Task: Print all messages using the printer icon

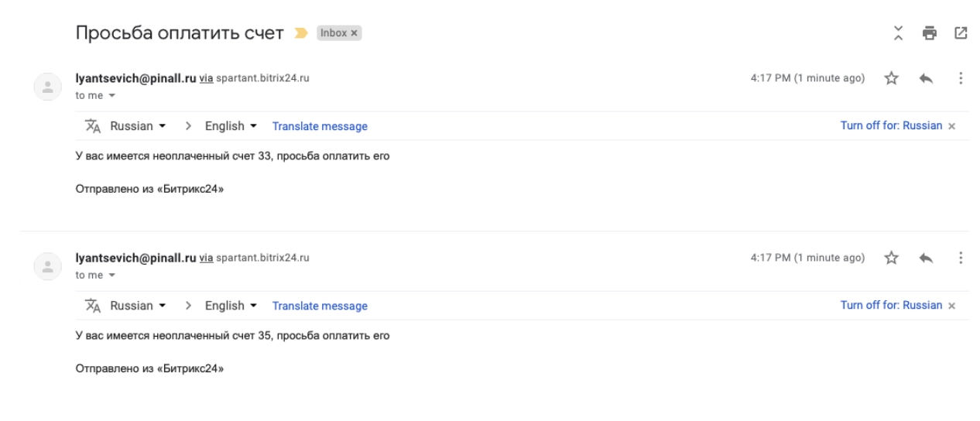Action: 930,33
